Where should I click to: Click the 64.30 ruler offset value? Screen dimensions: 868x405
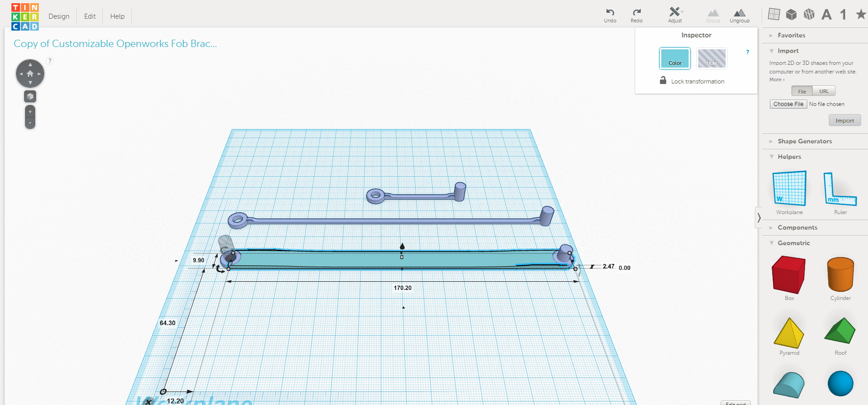click(167, 323)
